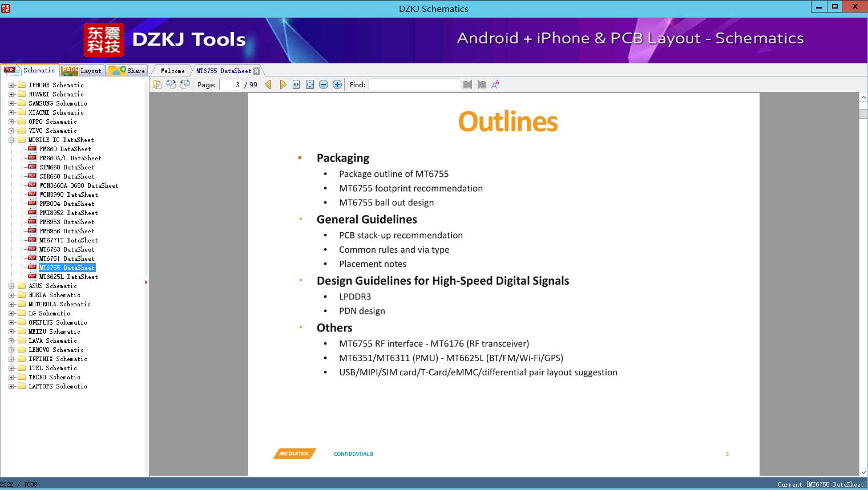The image size is (868, 490).
Task: Switch to the Welcome tab
Action: tap(172, 71)
